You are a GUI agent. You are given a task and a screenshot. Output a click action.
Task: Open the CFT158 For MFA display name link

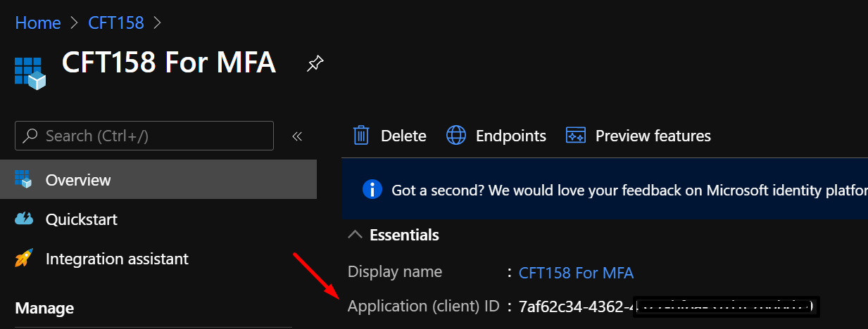[x=576, y=273]
